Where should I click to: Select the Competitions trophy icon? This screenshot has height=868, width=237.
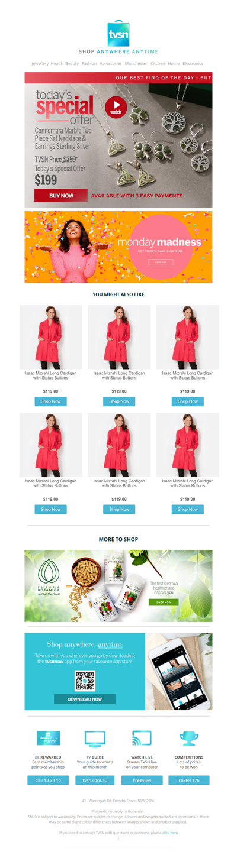tap(189, 739)
